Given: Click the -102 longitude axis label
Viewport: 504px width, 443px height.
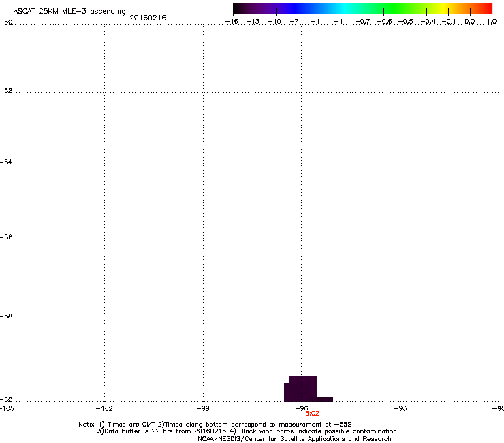Looking at the screenshot, I should click(104, 408).
